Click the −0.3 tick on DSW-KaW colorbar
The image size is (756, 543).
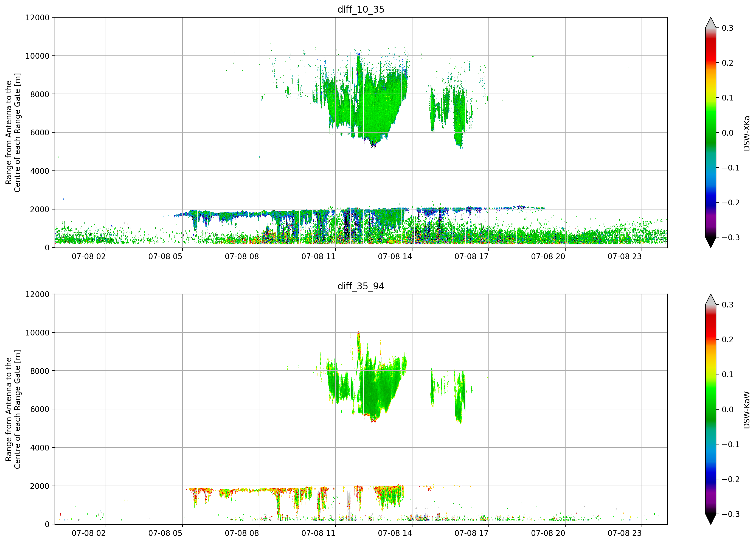point(731,514)
